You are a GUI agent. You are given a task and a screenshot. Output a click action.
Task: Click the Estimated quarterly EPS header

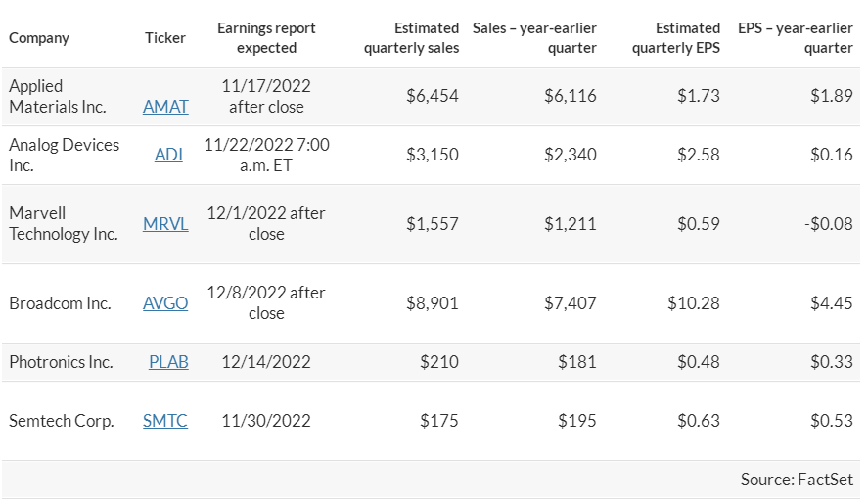click(676, 38)
